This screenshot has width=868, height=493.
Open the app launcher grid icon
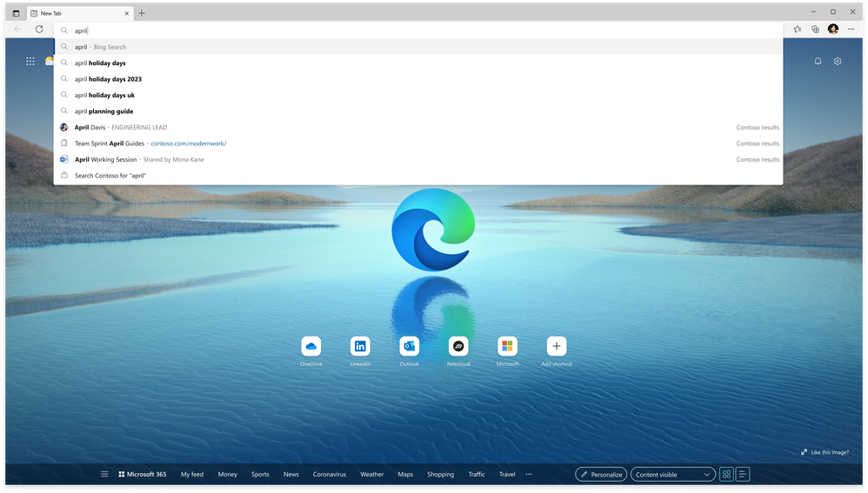click(x=30, y=62)
